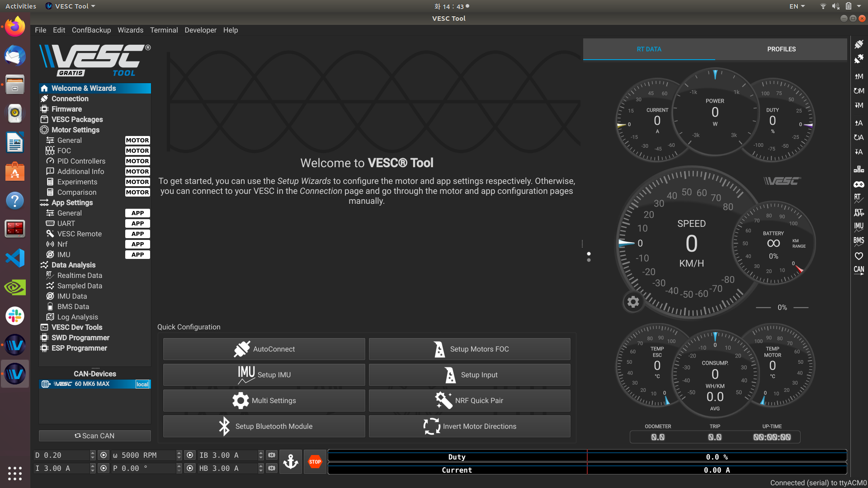Open VESC Tool app menu in top bar
The image size is (868, 488).
(x=71, y=6)
